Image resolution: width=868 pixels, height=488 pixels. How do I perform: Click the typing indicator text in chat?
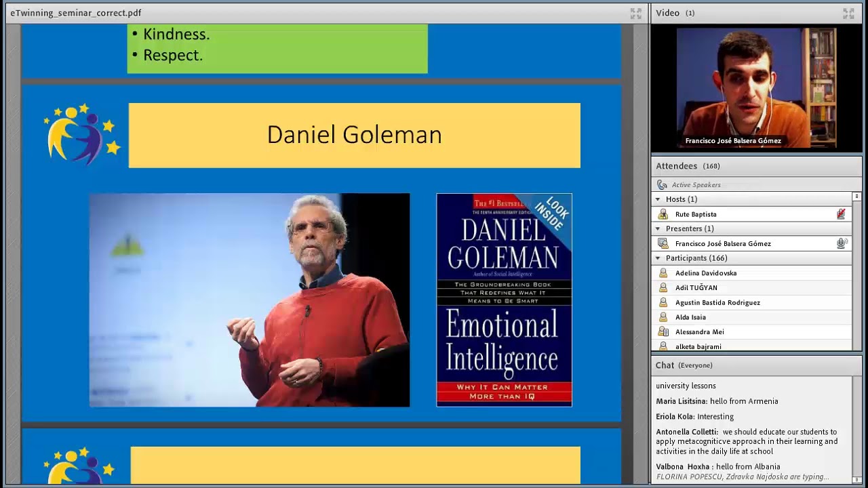tap(743, 477)
